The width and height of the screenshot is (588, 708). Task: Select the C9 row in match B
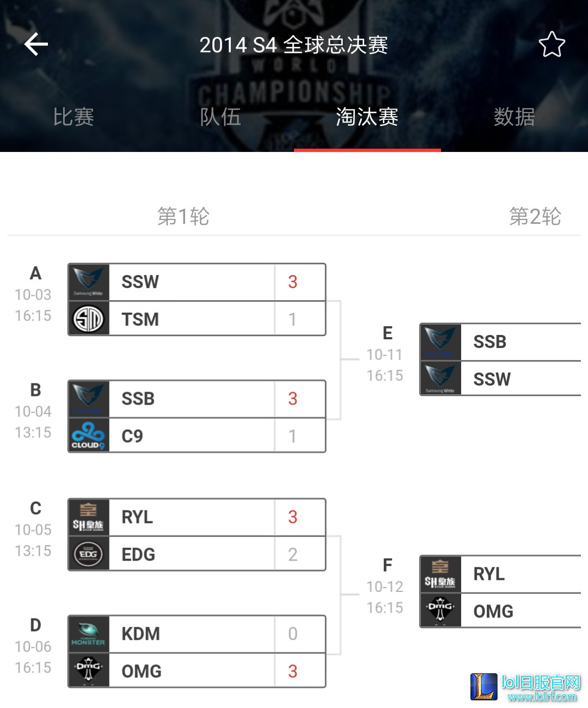click(197, 436)
